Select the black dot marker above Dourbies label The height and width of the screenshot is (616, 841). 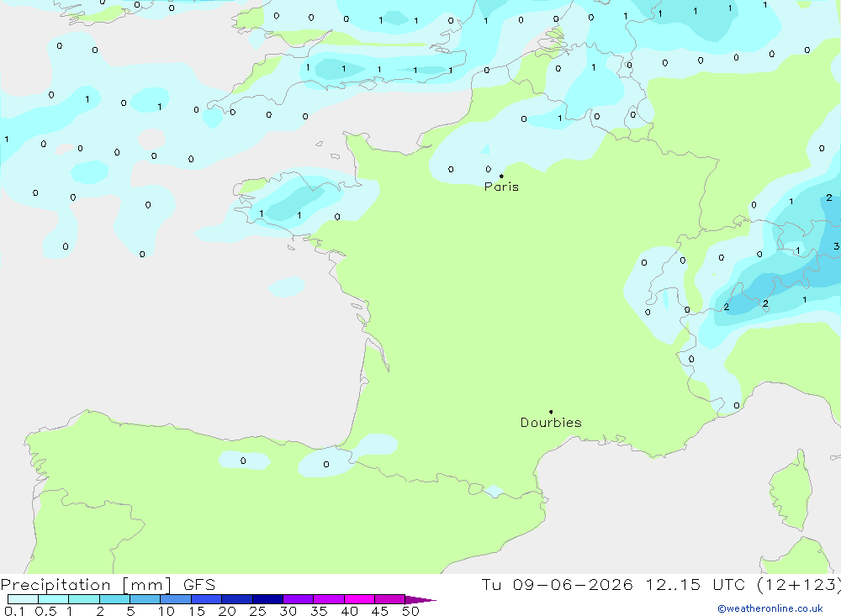[x=551, y=412]
